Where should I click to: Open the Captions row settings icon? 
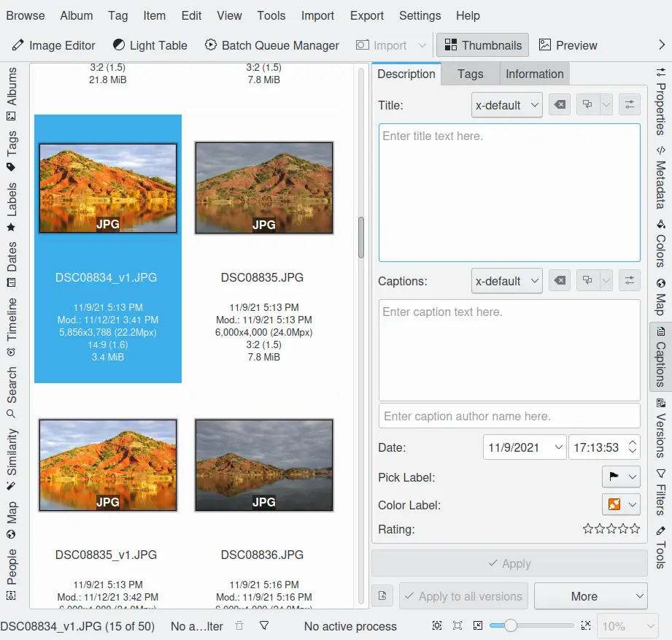tap(629, 281)
